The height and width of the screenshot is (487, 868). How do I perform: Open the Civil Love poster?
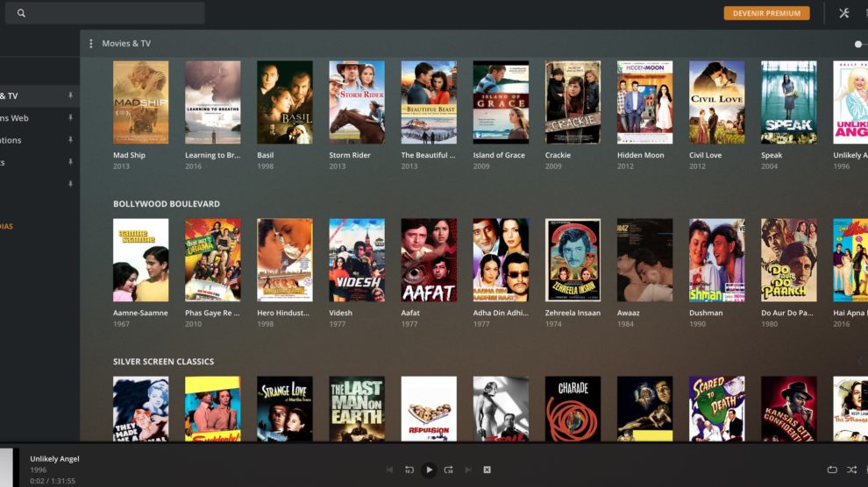716,102
